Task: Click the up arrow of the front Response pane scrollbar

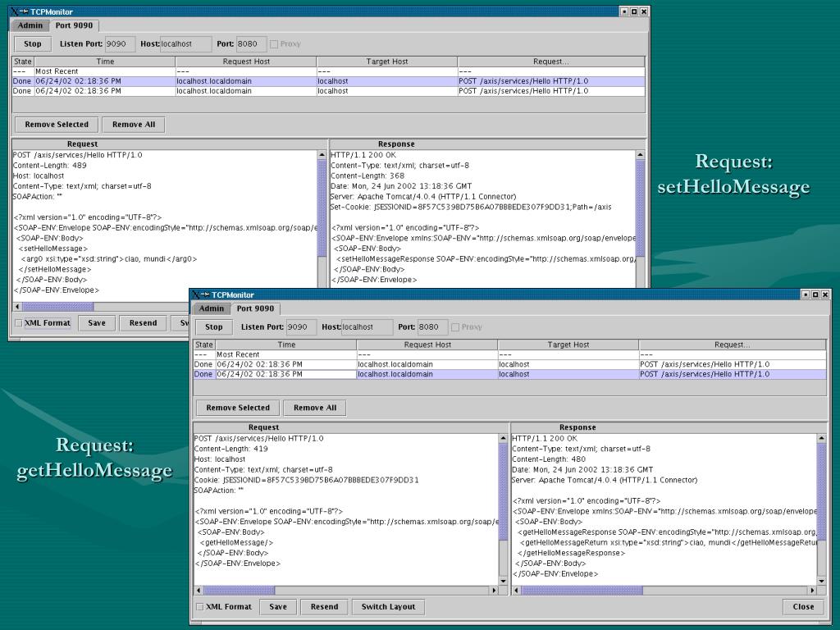Action: coord(822,438)
